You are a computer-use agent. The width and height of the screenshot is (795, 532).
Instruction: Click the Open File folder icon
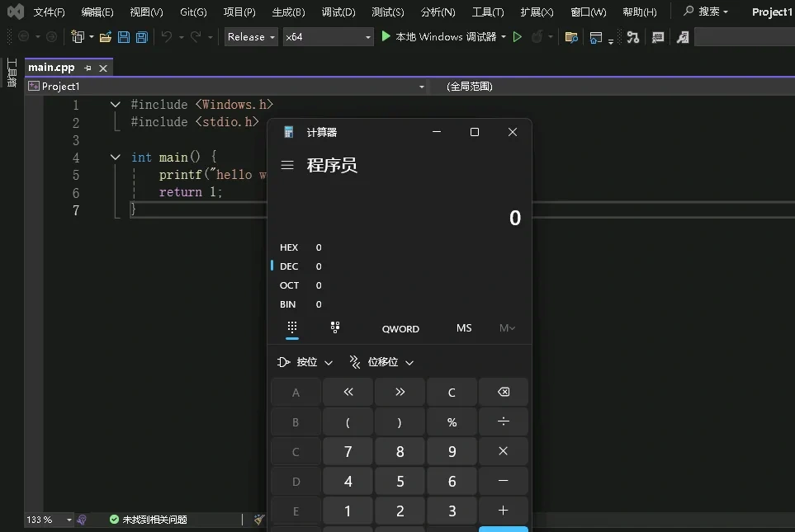point(106,36)
